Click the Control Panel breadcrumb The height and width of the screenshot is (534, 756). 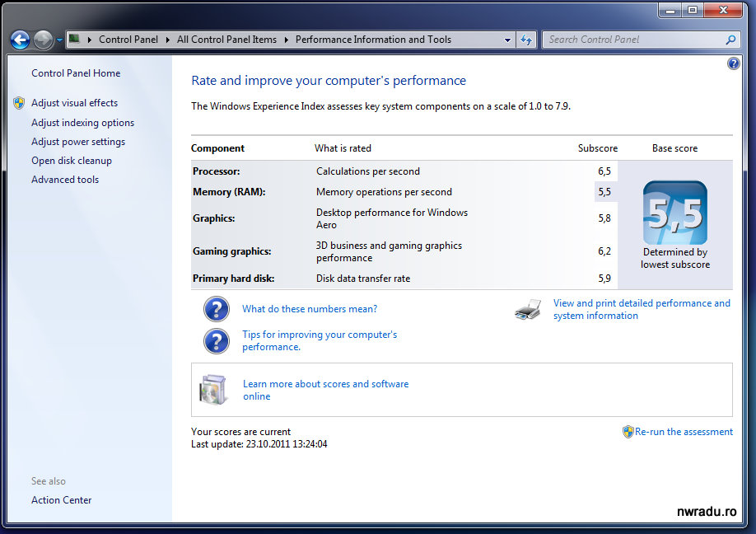click(128, 40)
